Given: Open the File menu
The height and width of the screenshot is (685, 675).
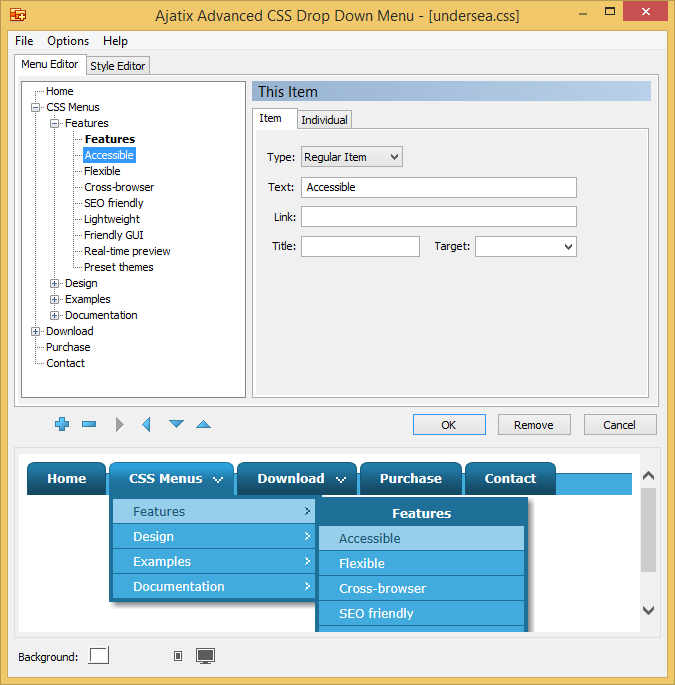Looking at the screenshot, I should [x=24, y=41].
